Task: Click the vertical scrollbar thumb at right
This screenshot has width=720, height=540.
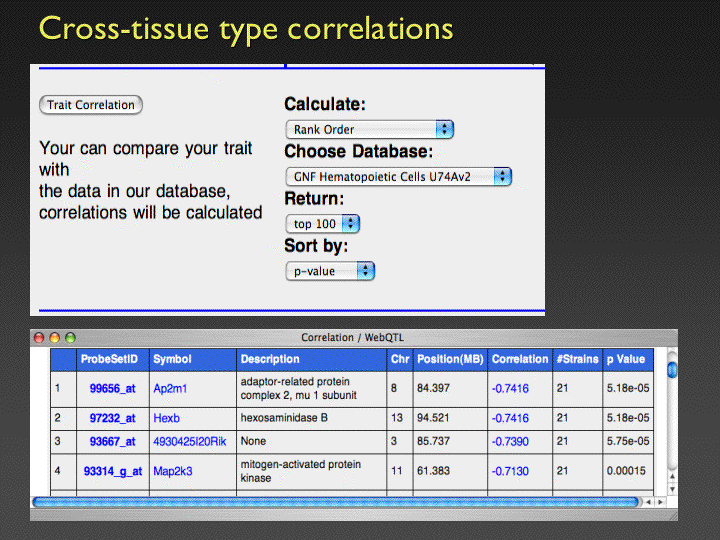Action: pyautogui.click(x=672, y=369)
